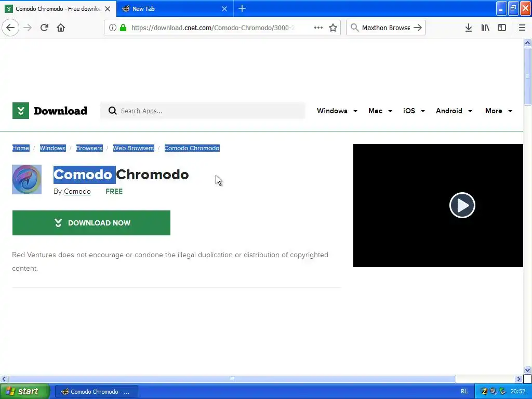Screen dimensions: 532x399
Task: Click the Search Apps magnifier icon
Action: point(113,111)
